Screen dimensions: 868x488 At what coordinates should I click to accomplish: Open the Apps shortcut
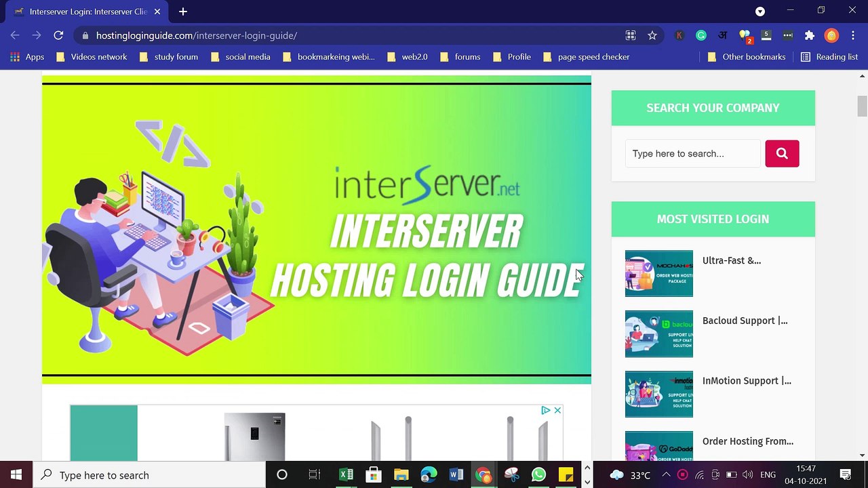(x=27, y=57)
